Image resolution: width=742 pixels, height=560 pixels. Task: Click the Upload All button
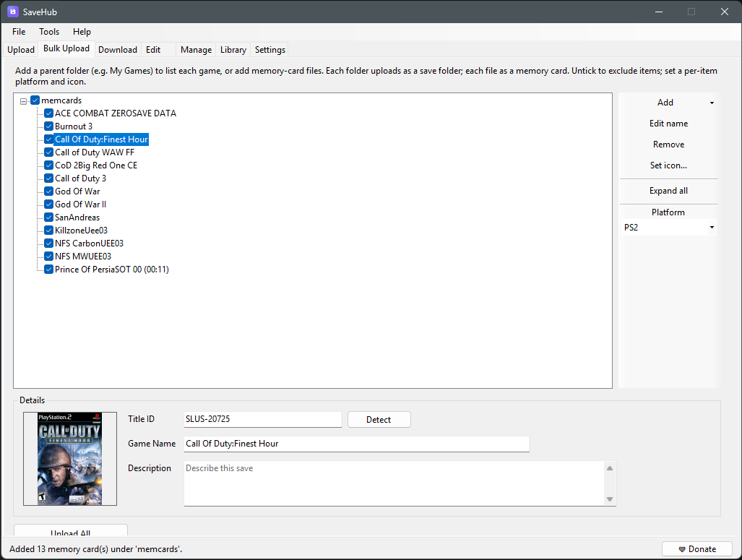coord(71,531)
